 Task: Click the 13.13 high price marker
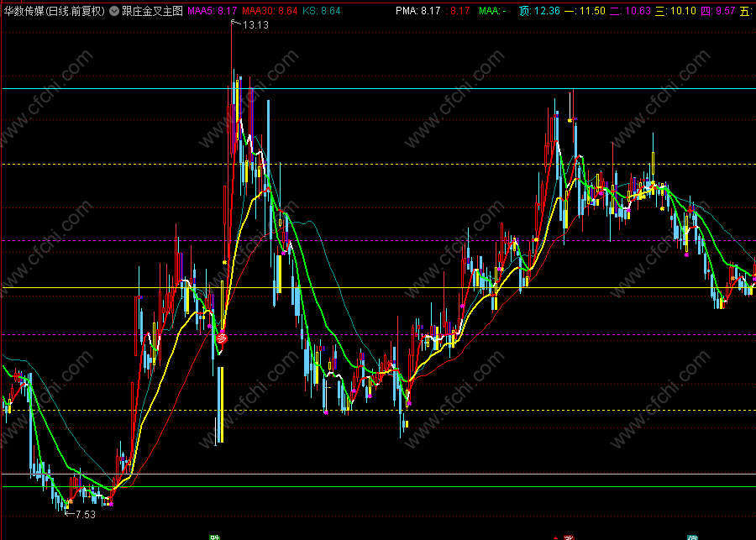click(255, 24)
